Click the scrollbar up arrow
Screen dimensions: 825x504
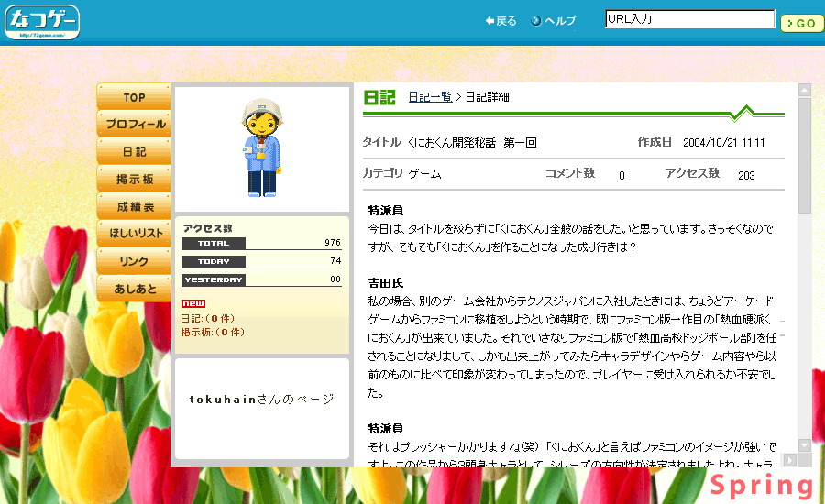(x=805, y=91)
